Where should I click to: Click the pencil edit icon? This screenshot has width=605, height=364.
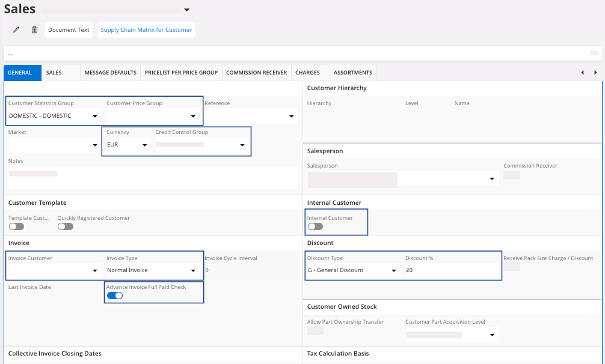(x=16, y=30)
